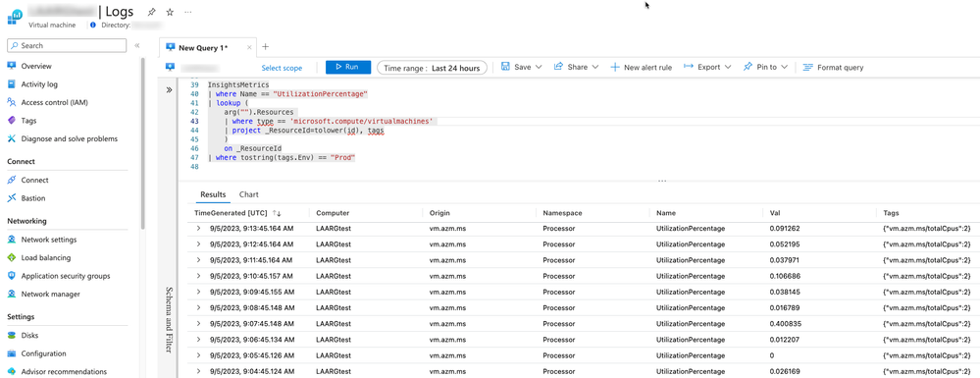Image resolution: width=980 pixels, height=378 pixels.
Task: Open Diagnose and solve problems
Action: pyautogui.click(x=69, y=138)
